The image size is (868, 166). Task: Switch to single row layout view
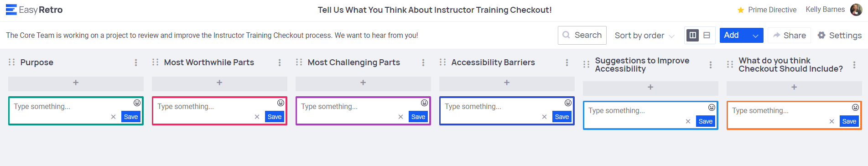click(707, 35)
